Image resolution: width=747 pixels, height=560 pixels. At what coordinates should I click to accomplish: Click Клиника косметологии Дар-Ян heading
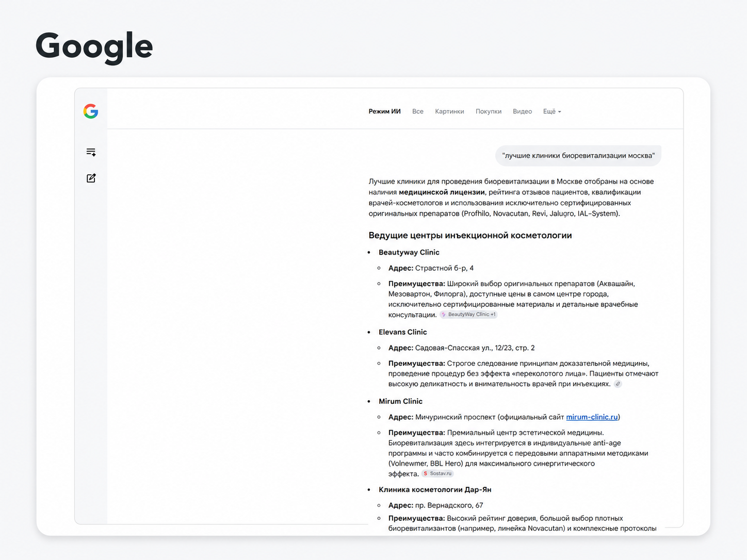(x=435, y=489)
